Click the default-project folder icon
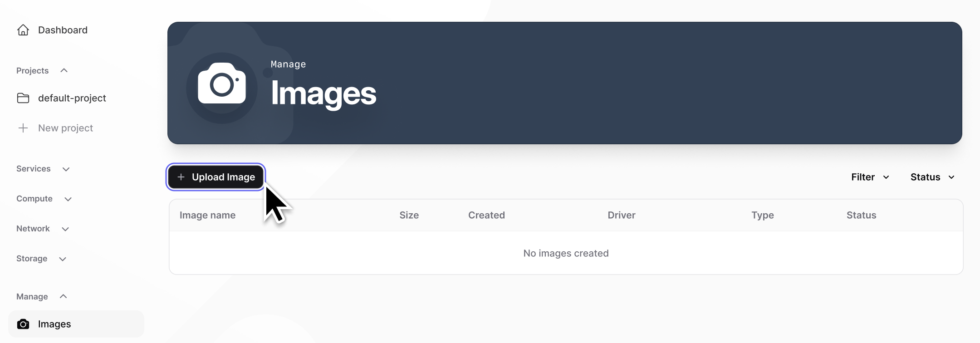 (23, 98)
